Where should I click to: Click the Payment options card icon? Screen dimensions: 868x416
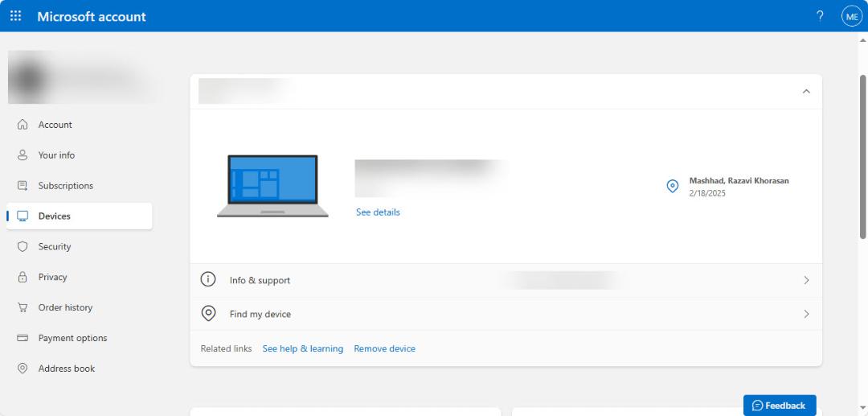pos(23,338)
